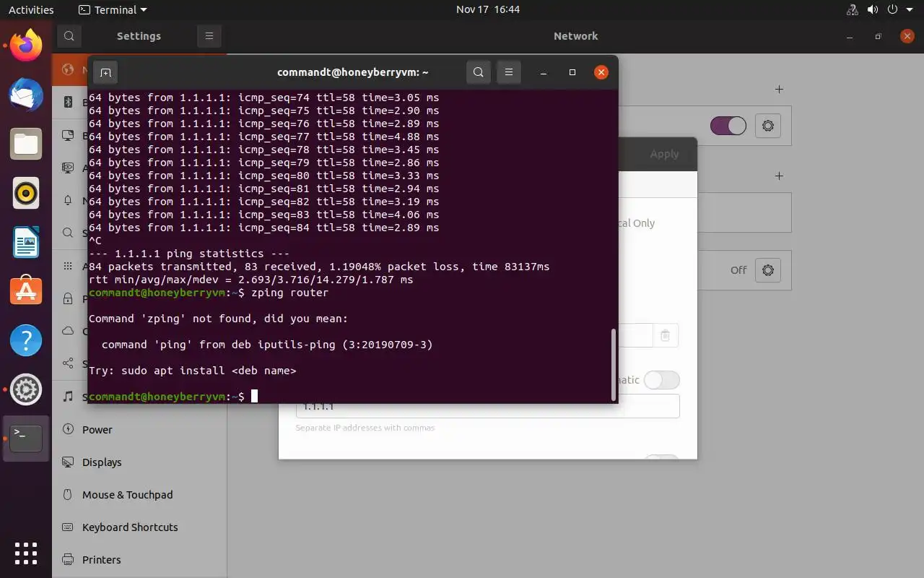Open the Files manager dock icon
Image resolution: width=924 pixels, height=578 pixels.
26,144
